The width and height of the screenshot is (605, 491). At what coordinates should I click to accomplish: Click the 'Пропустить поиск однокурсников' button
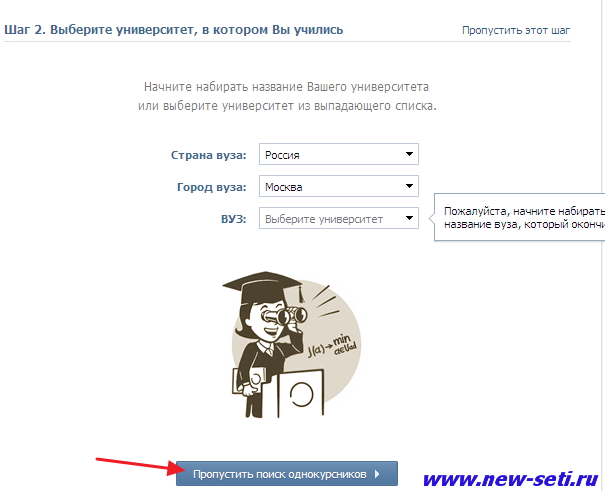[x=287, y=474]
